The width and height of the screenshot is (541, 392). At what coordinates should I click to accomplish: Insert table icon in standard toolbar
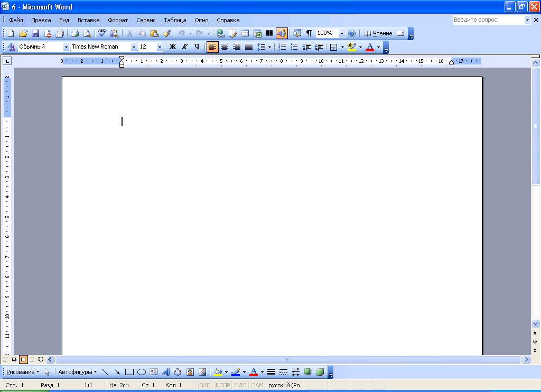245,33
